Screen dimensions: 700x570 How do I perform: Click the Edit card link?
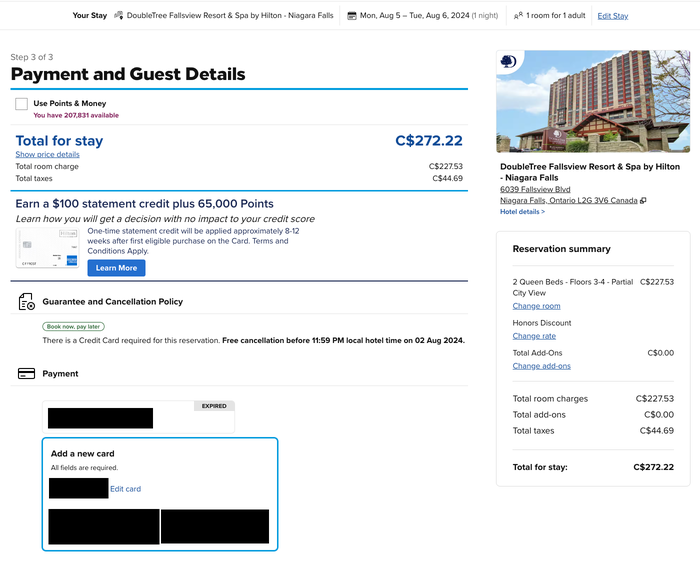coord(125,489)
